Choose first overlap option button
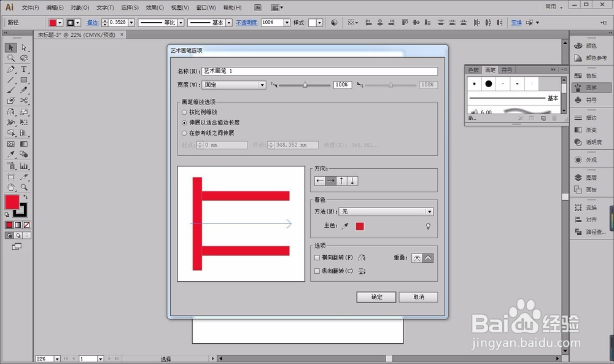This screenshot has width=614, height=364. pyautogui.click(x=417, y=258)
